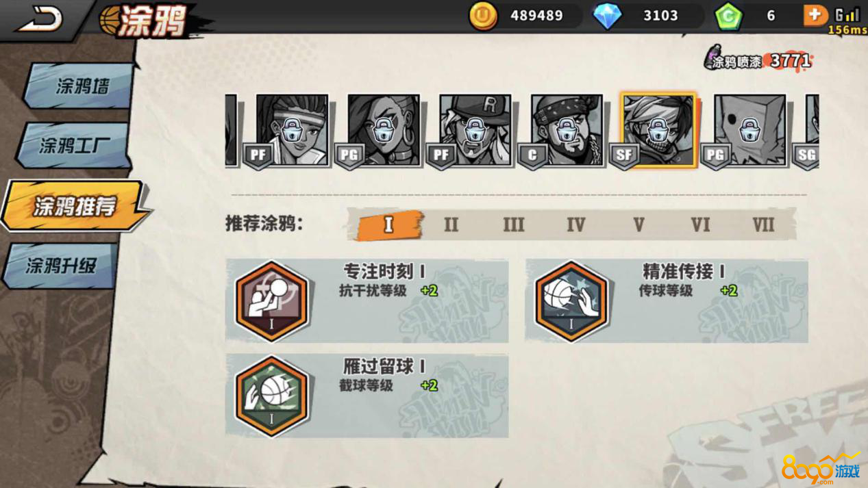Switch to the 涂鸦工厂 tab
Screen dimensions: 868x488
(74, 145)
